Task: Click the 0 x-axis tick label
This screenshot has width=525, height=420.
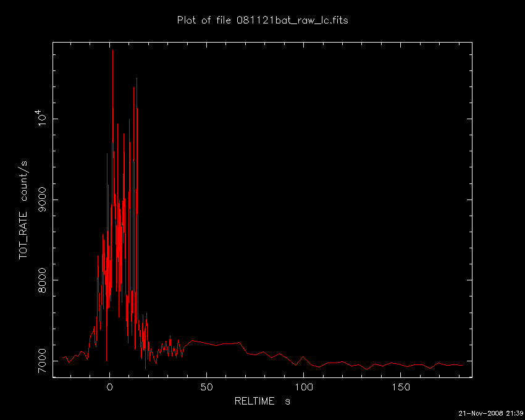Action: pyautogui.click(x=109, y=387)
